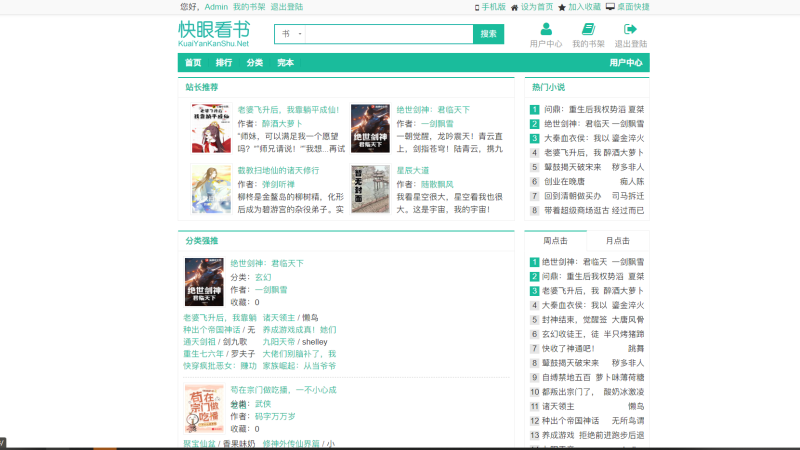Viewport: 800px width, 450px height.
Task: Select 完本 in the green nav bar
Action: 286,63
